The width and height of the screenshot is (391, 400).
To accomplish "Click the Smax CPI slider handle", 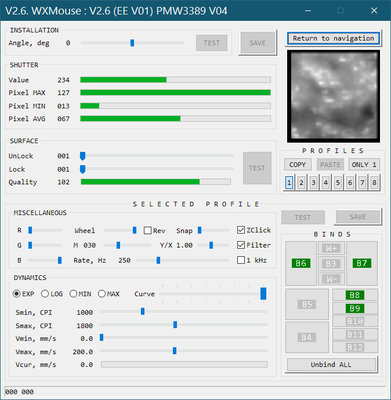I will [x=175, y=325].
